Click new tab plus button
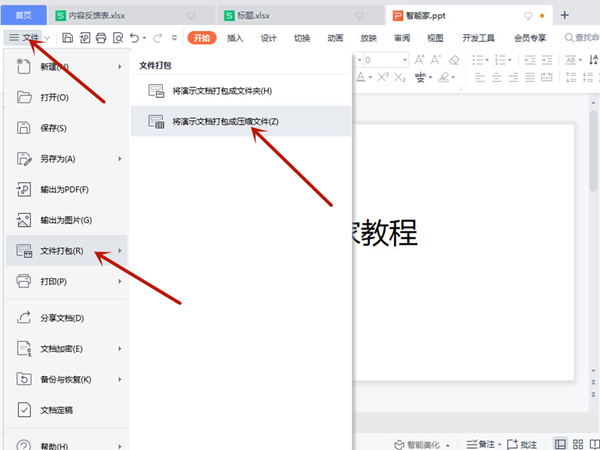The width and height of the screenshot is (600, 450). point(564,15)
